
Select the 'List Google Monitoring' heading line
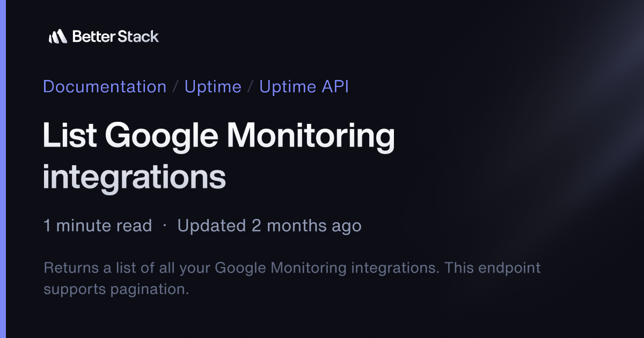click(218, 137)
